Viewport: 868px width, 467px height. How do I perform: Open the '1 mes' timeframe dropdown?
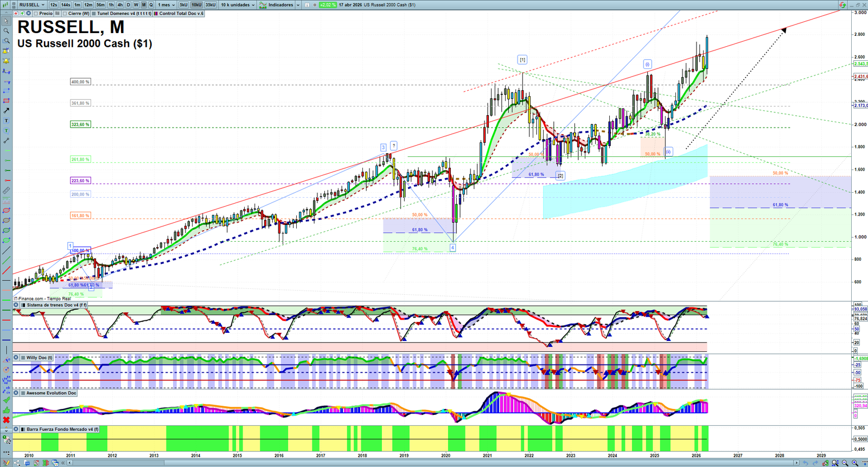[166, 5]
